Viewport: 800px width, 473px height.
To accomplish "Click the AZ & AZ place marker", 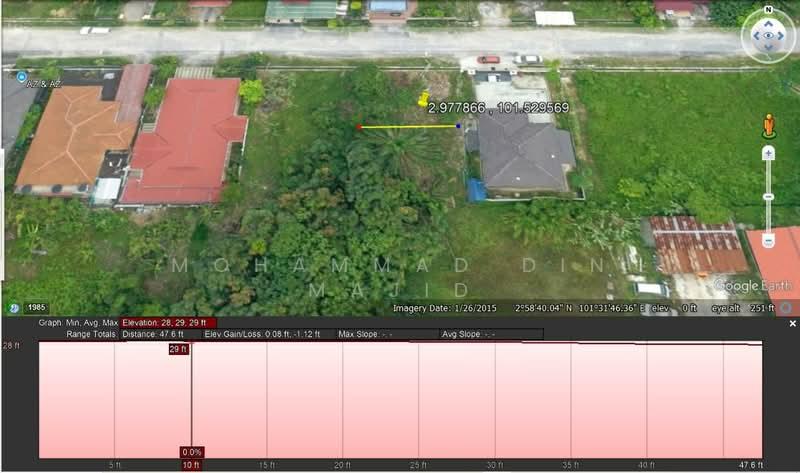I will pyautogui.click(x=21, y=76).
